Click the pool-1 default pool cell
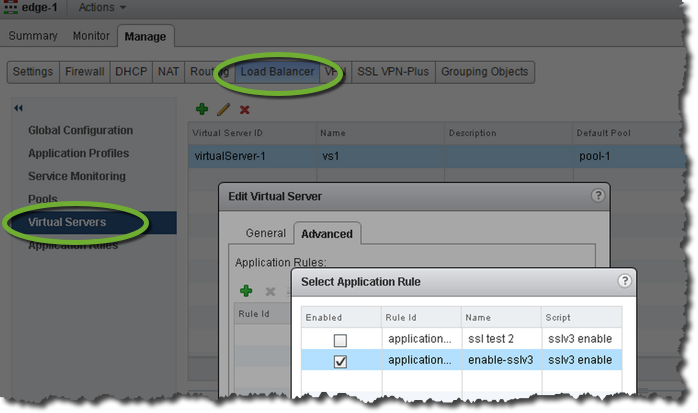Viewport: 698px width, 413px height. [629, 156]
